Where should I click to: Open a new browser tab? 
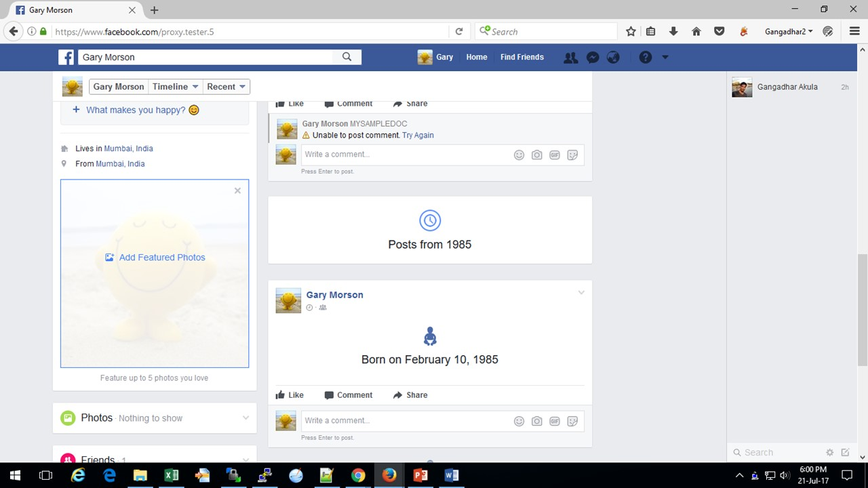(154, 10)
